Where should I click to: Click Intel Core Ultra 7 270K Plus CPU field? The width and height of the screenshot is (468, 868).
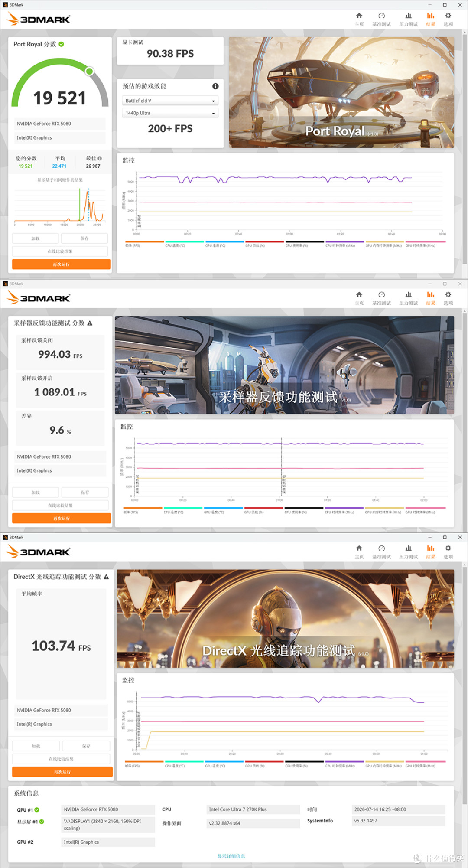tap(253, 809)
